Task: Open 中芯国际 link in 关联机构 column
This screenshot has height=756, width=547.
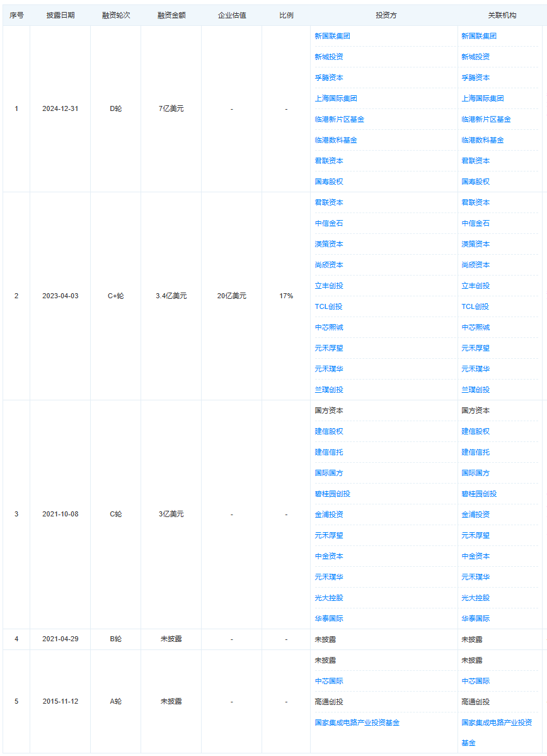Action: click(x=475, y=681)
